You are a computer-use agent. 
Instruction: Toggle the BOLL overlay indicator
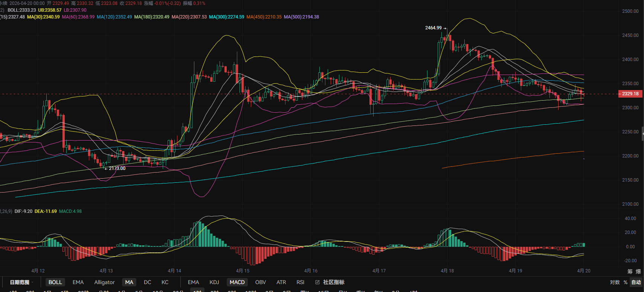point(55,282)
